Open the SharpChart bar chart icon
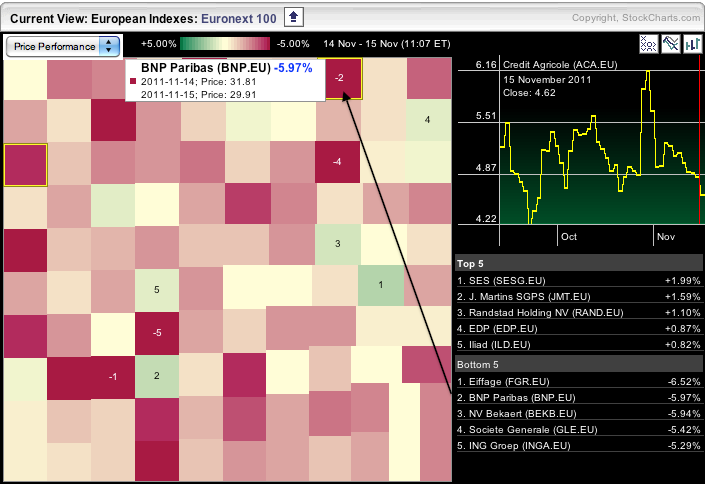The height and width of the screenshot is (488, 708). pyautogui.click(x=693, y=44)
